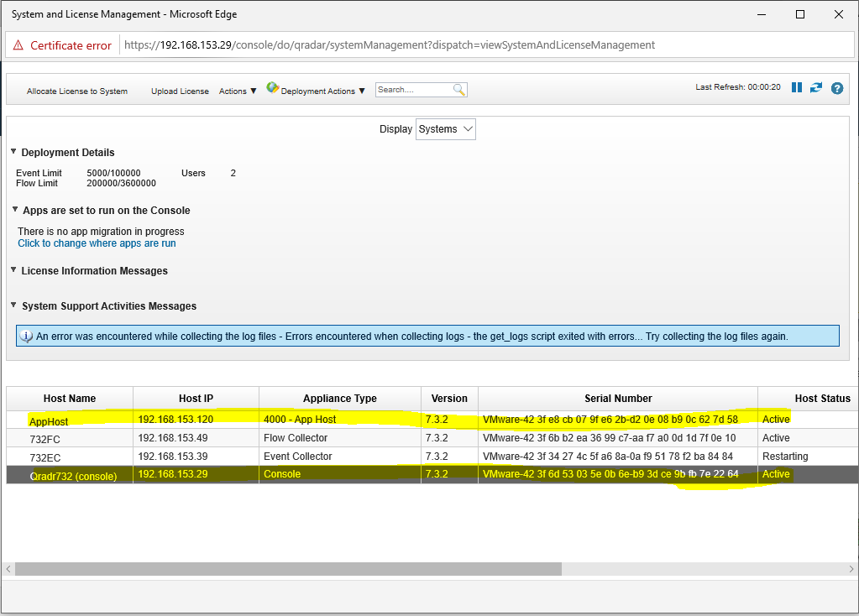Collapse the Deployment Details section

tap(13, 152)
